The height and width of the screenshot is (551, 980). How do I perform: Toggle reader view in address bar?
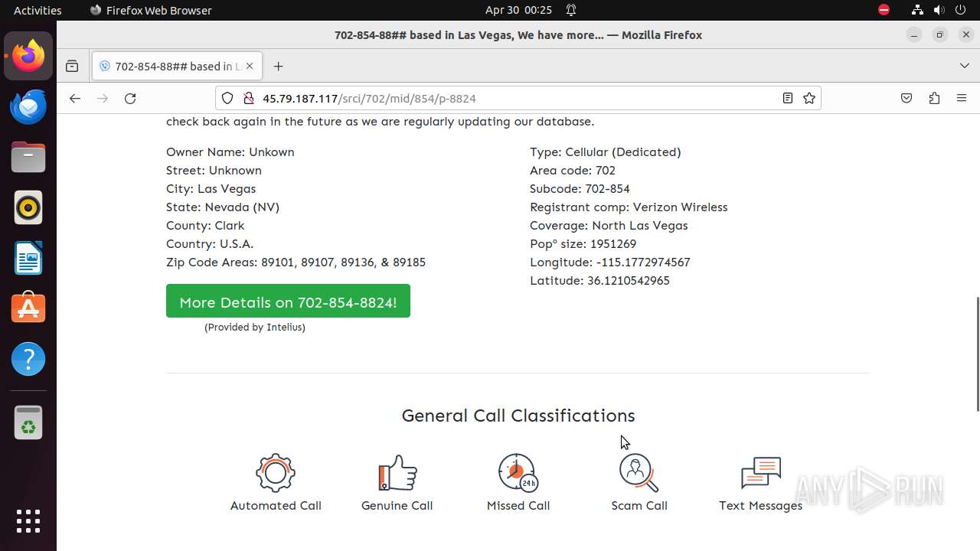point(787,98)
